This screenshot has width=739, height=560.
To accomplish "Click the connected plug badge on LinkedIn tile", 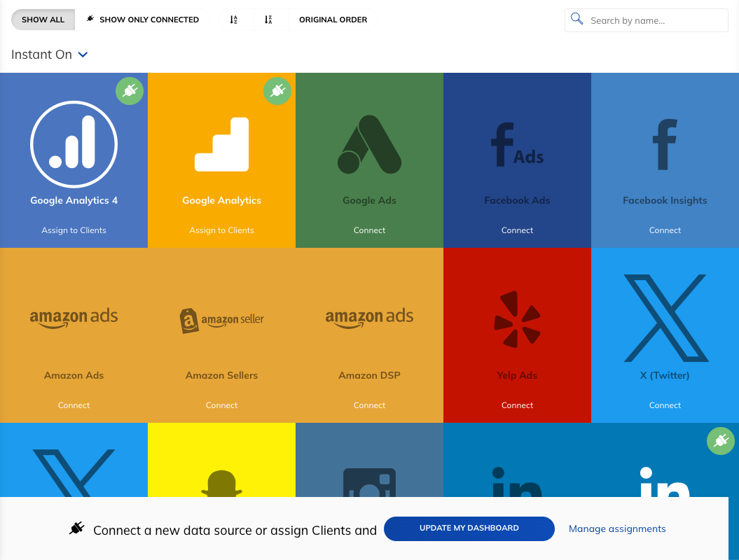I will (x=721, y=441).
